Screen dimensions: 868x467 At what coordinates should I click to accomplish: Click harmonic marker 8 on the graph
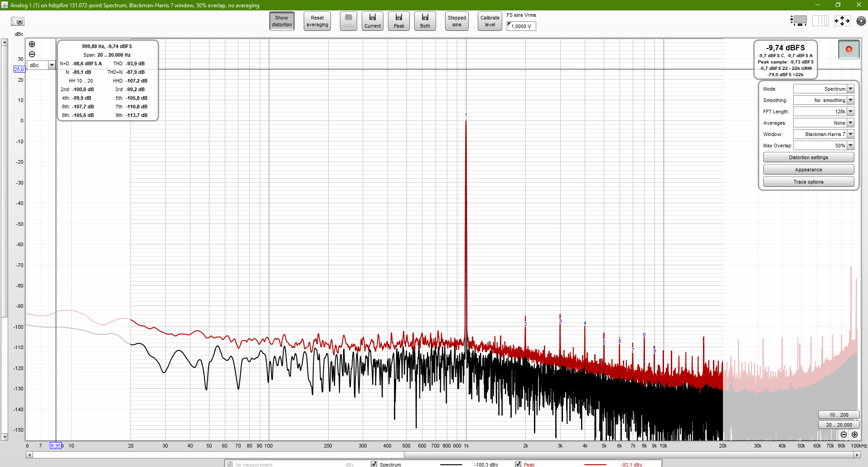pyautogui.click(x=644, y=335)
